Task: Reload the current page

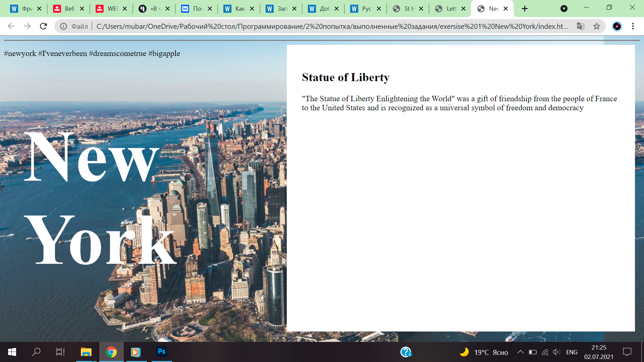Action: point(43,26)
